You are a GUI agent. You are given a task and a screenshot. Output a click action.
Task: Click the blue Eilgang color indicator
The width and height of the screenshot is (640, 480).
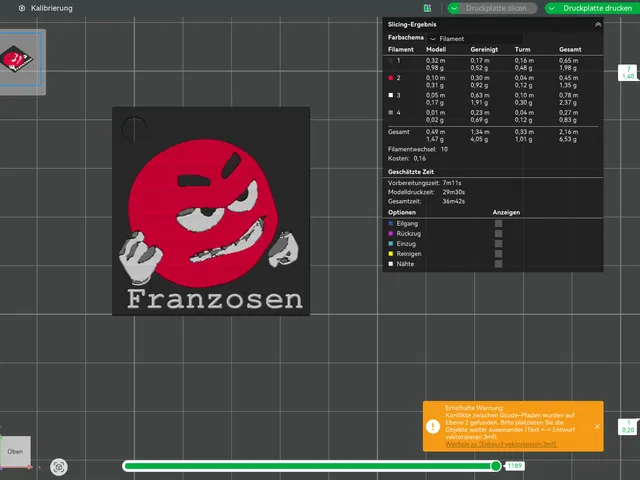[x=391, y=224]
